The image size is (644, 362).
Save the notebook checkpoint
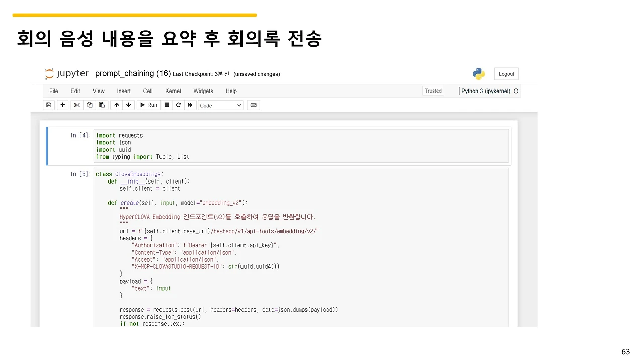click(48, 105)
